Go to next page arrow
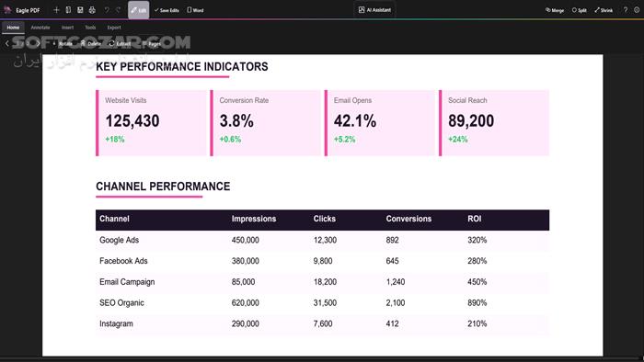The image size is (644, 362). (x=38, y=43)
